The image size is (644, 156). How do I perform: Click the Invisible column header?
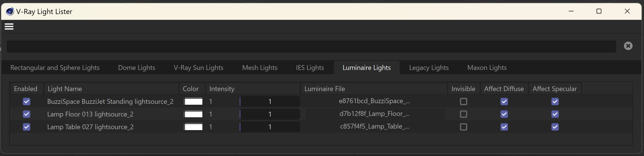pyautogui.click(x=464, y=89)
